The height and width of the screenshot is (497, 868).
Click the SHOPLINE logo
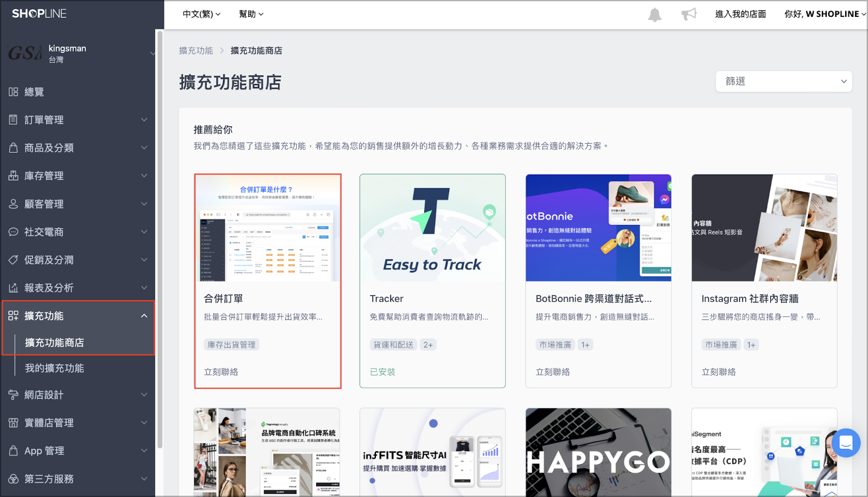click(x=39, y=14)
